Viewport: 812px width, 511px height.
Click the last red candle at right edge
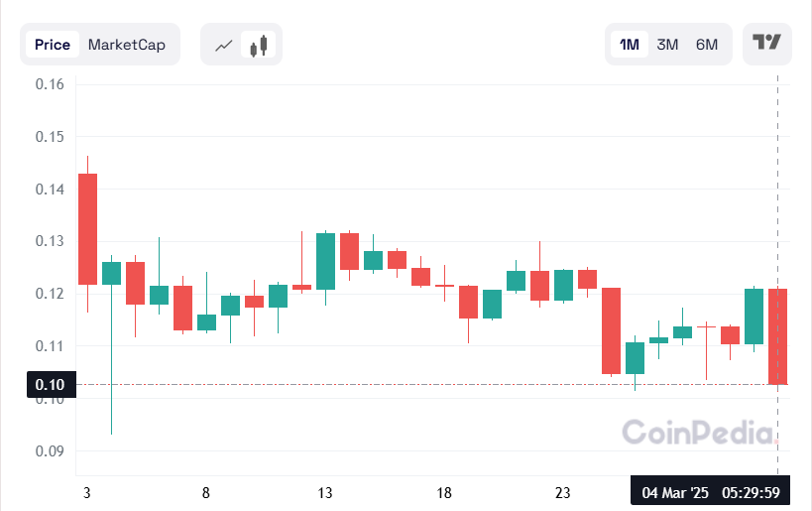(778, 336)
